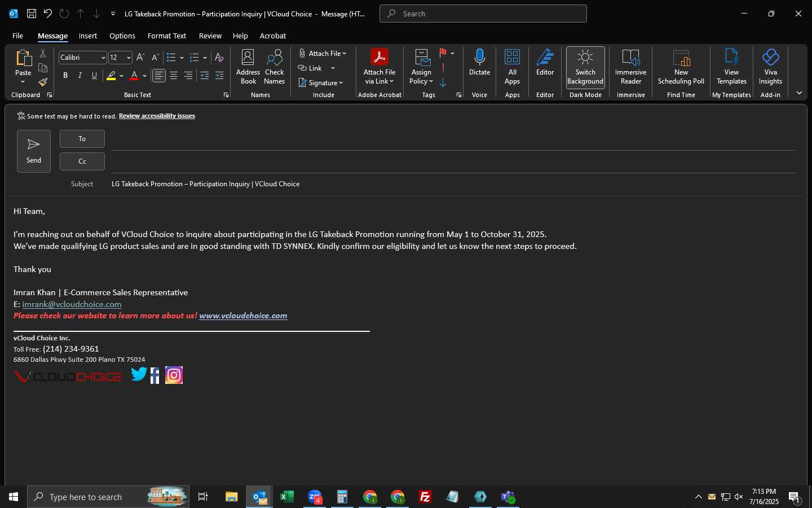Shrink the font size
This screenshot has width=812, height=508.
(156, 58)
